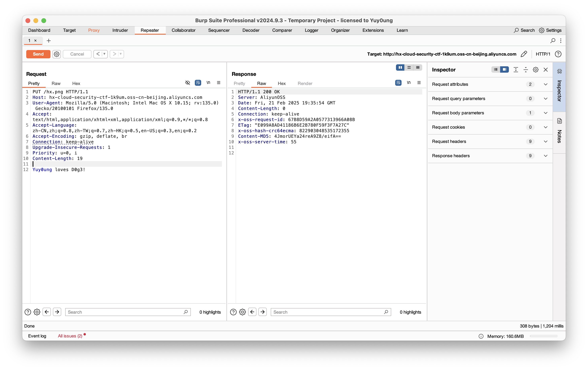Toggle hide non-printable characters eye icon in request
The image size is (588, 370).
point(187,83)
